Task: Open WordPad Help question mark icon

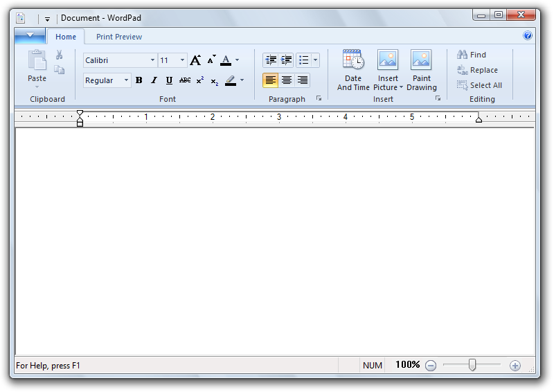Action: tap(528, 35)
